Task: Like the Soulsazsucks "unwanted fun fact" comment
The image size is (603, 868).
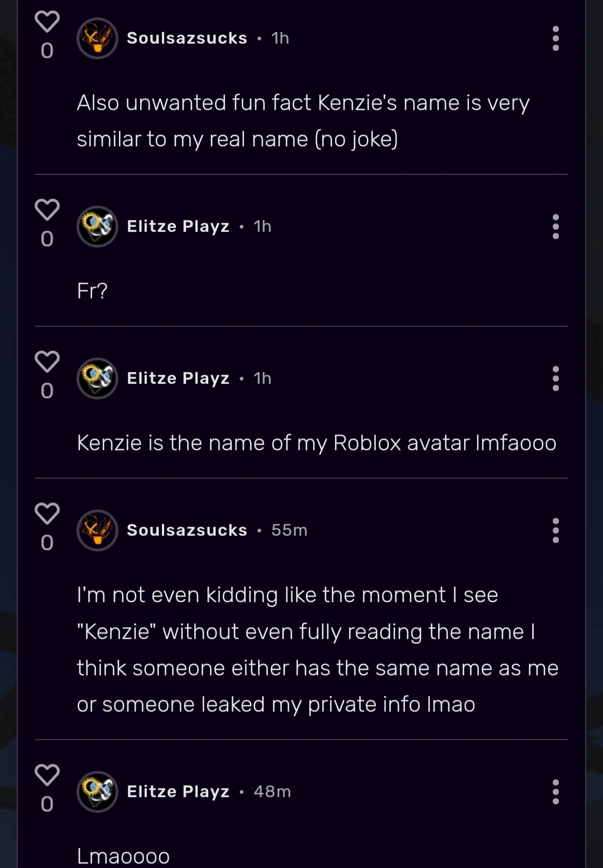Action: tap(47, 22)
